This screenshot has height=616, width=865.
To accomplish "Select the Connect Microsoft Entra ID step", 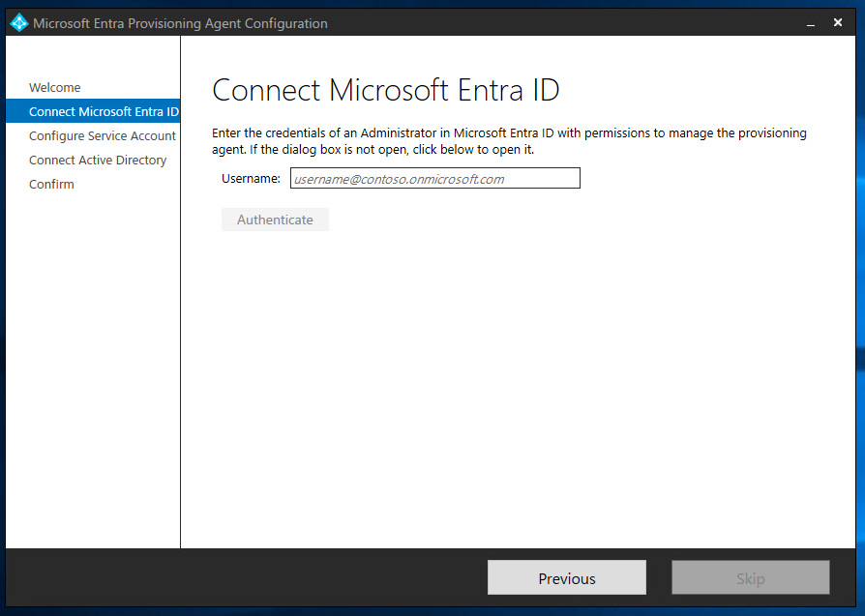I will tap(93, 111).
